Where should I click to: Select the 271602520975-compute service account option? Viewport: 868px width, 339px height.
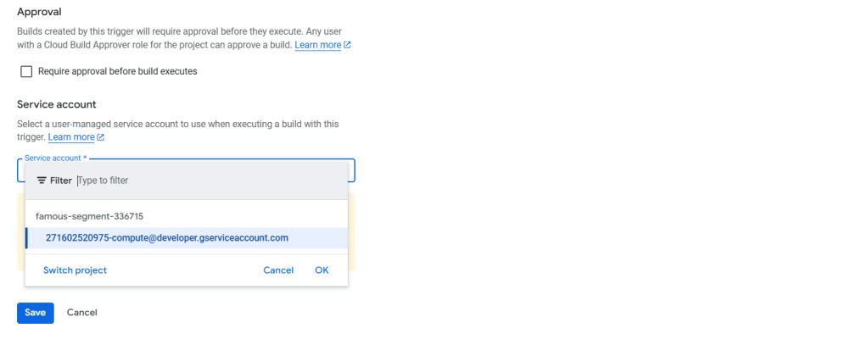(x=167, y=238)
